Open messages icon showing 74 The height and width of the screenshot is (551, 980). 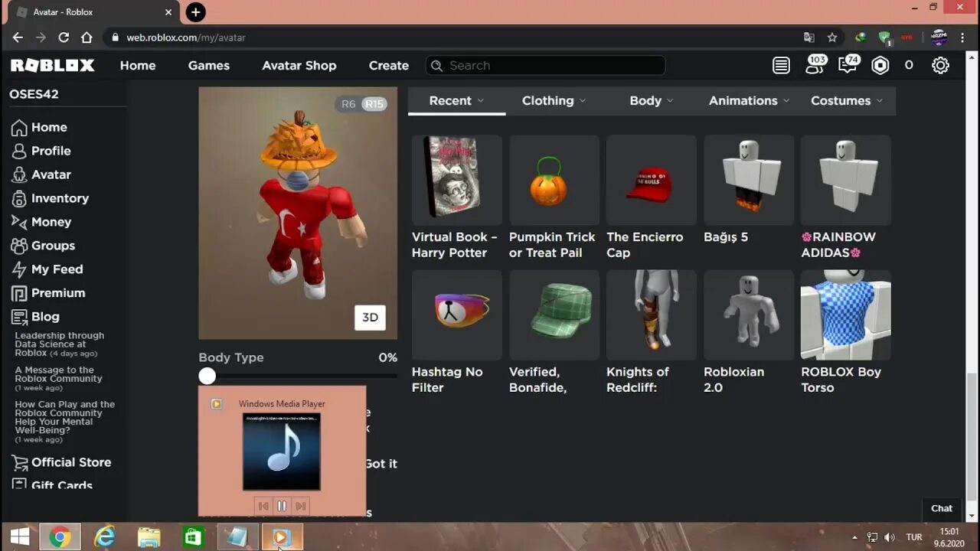click(848, 64)
